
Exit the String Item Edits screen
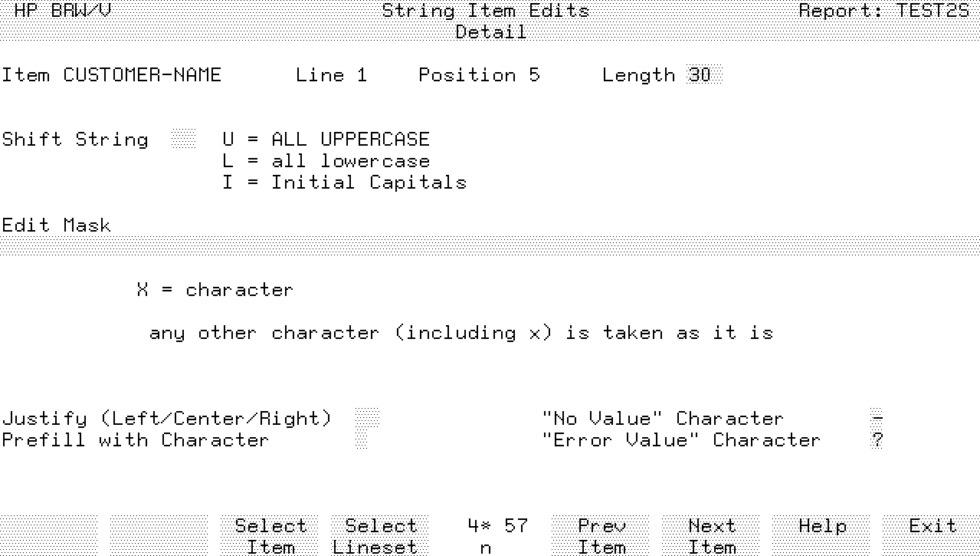click(x=932, y=536)
